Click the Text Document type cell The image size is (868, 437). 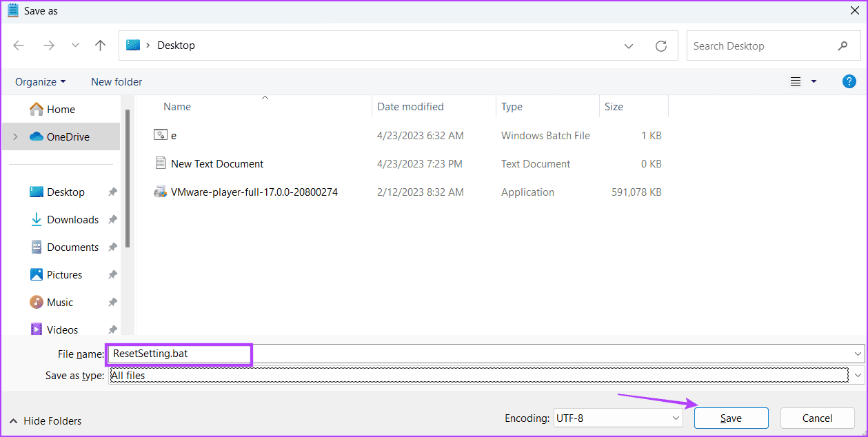point(536,163)
